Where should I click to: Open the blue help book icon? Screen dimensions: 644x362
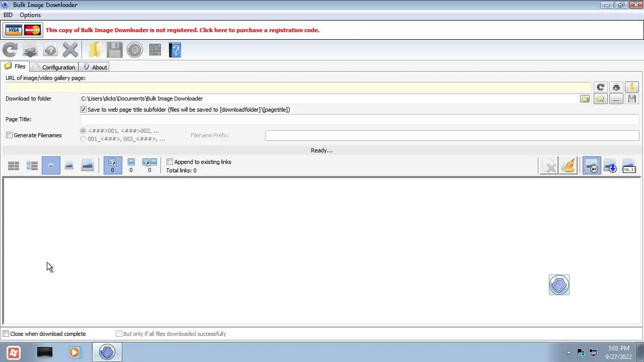175,50
